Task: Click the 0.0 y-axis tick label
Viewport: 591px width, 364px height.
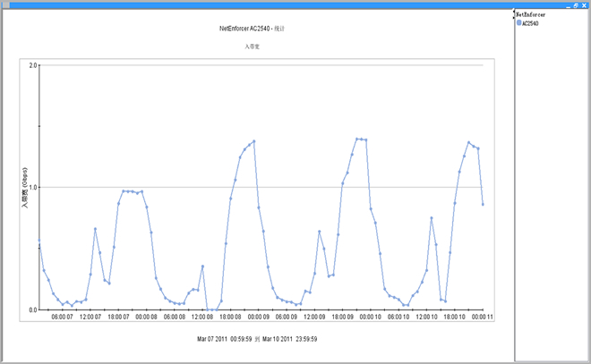Action: pyautogui.click(x=33, y=309)
